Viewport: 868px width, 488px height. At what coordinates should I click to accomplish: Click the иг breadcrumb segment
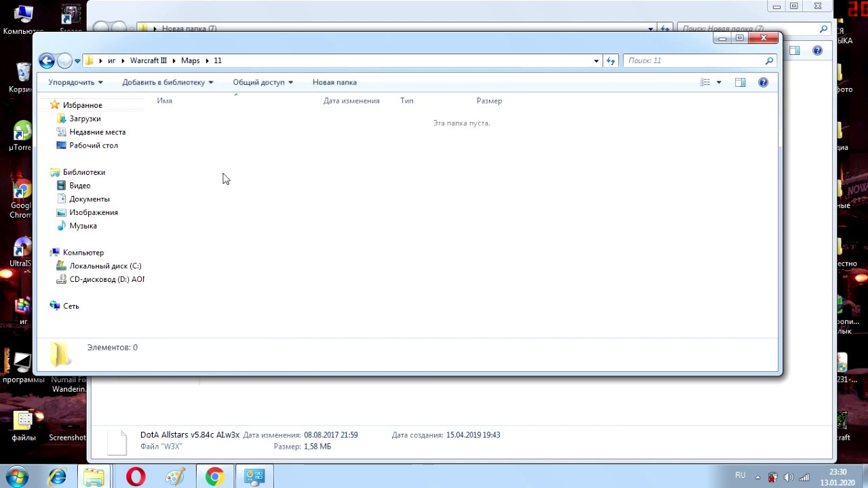pos(112,61)
